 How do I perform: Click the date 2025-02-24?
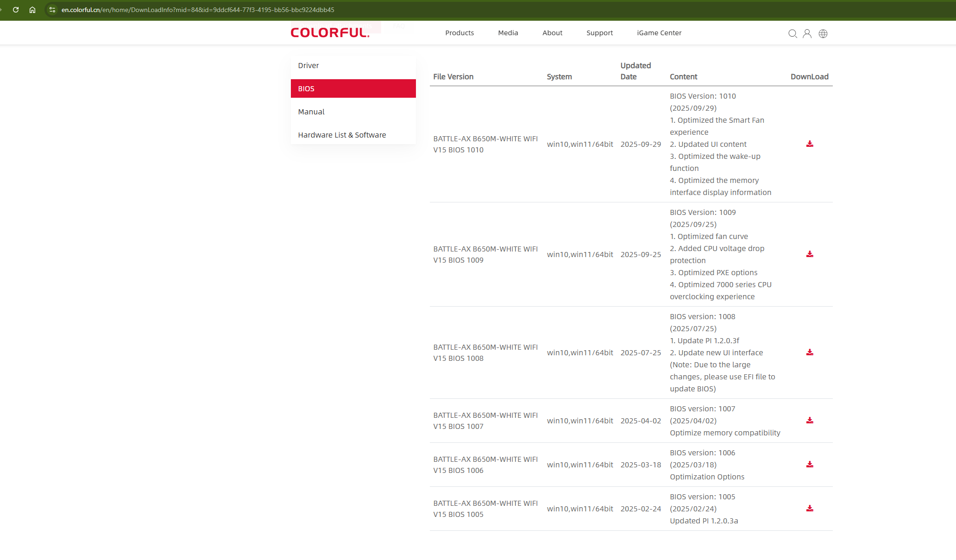tap(641, 509)
